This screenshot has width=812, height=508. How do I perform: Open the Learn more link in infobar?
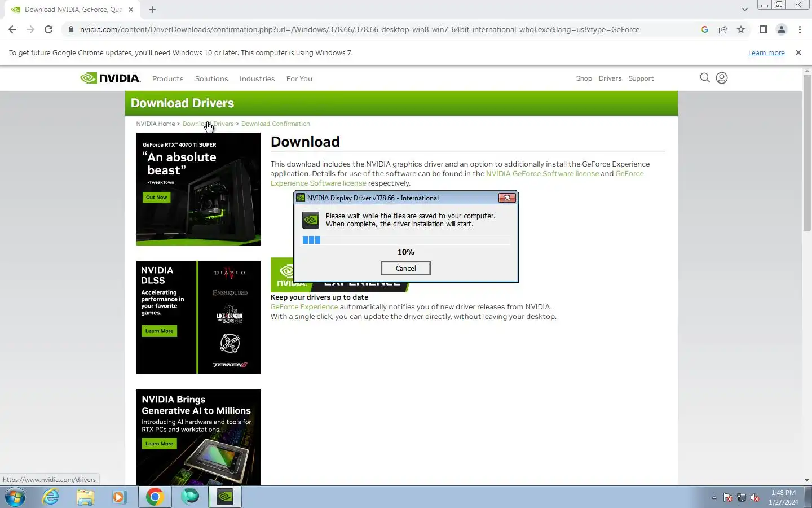click(x=766, y=52)
